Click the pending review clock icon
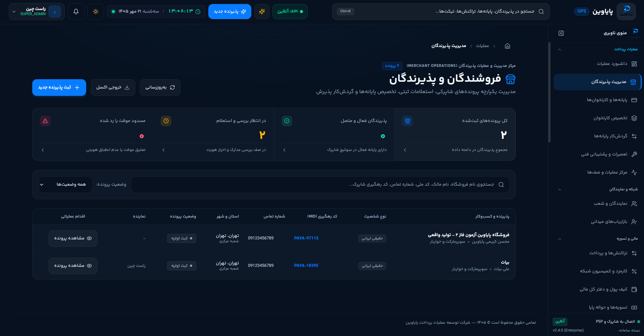This screenshot has width=644, height=336. click(166, 121)
